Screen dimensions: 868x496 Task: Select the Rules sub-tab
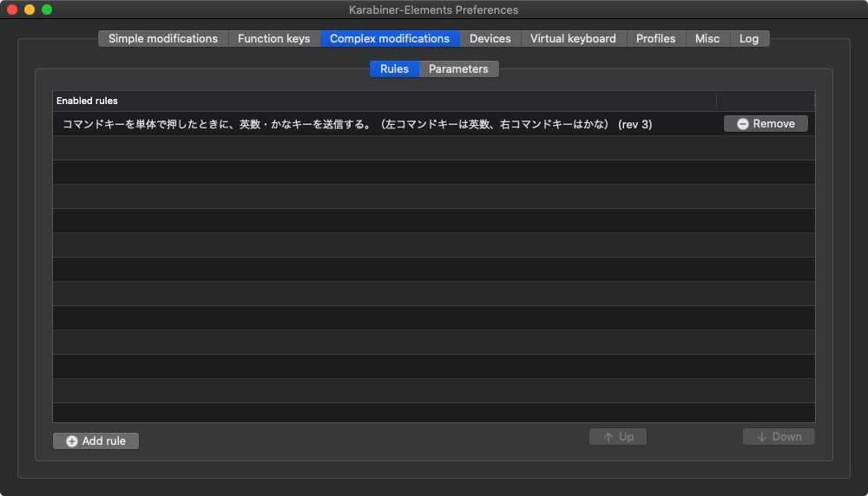coord(394,69)
